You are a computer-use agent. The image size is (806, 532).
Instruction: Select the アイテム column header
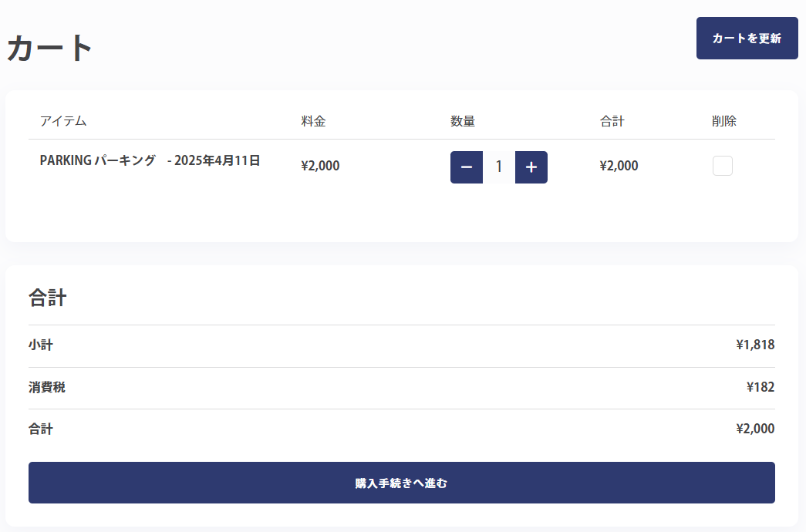click(63, 121)
